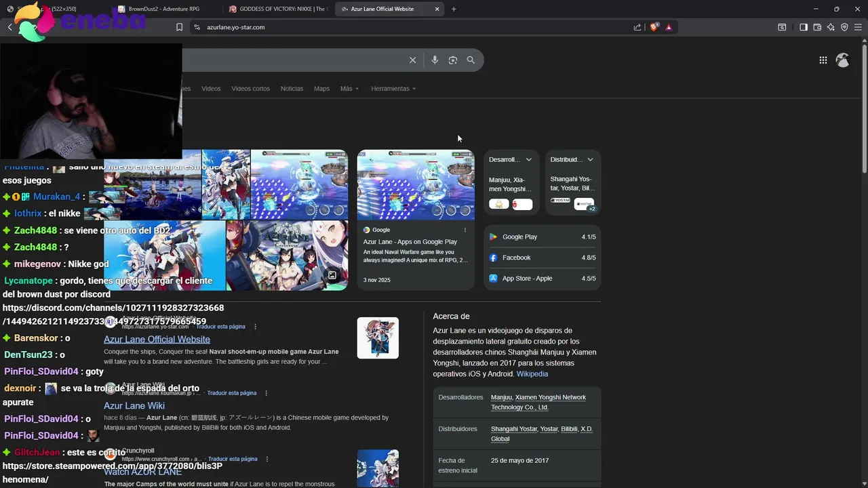Click the share page icon in address bar
The image size is (868, 488).
pos(637,27)
